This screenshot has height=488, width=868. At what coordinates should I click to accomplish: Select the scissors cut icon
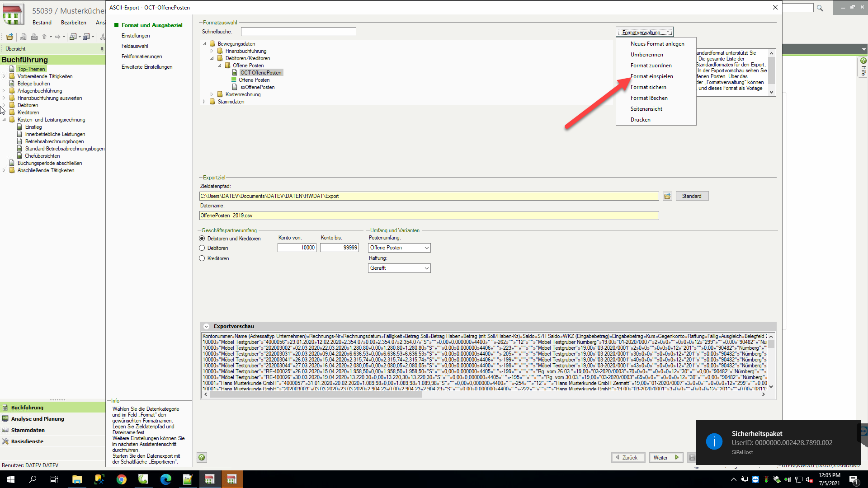point(103,37)
